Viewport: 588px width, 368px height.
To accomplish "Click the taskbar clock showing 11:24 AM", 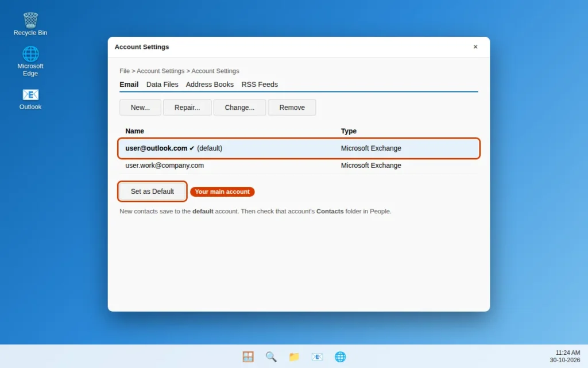I will [x=565, y=356].
